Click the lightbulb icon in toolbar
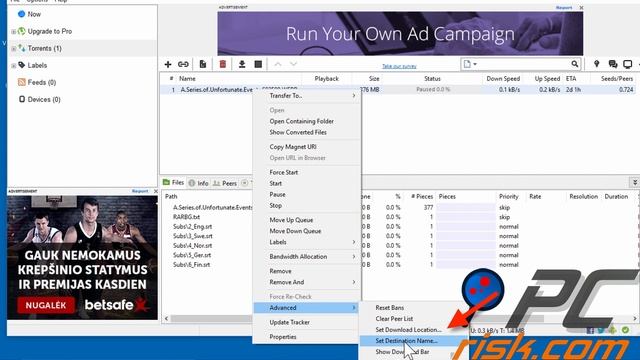The width and height of the screenshot is (640, 360). point(597,64)
